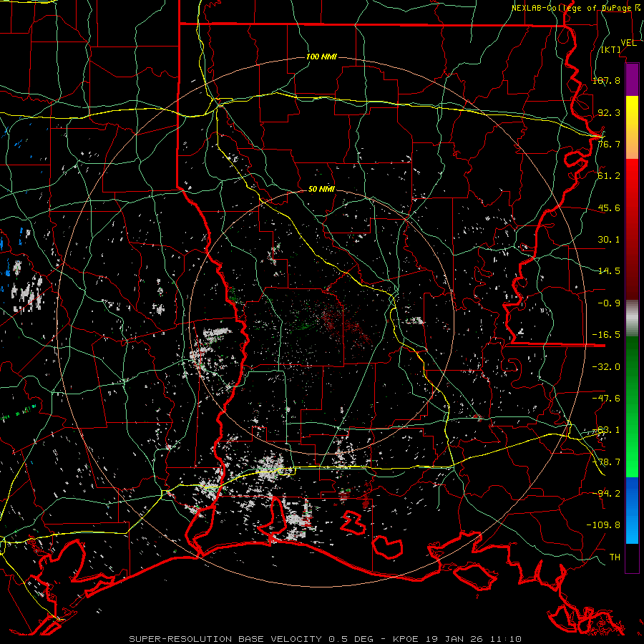Click the 50 NMI range ring label
The width and height of the screenshot is (644, 644).
coord(321,189)
